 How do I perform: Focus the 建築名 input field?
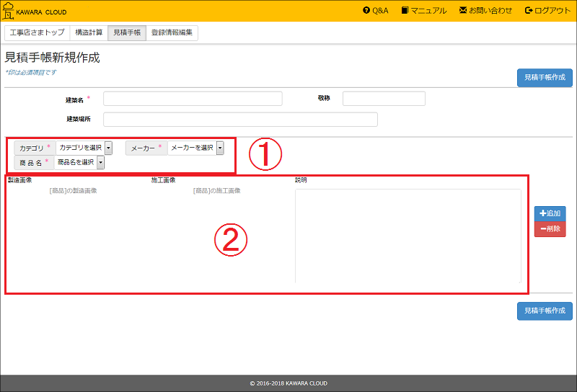[193, 99]
